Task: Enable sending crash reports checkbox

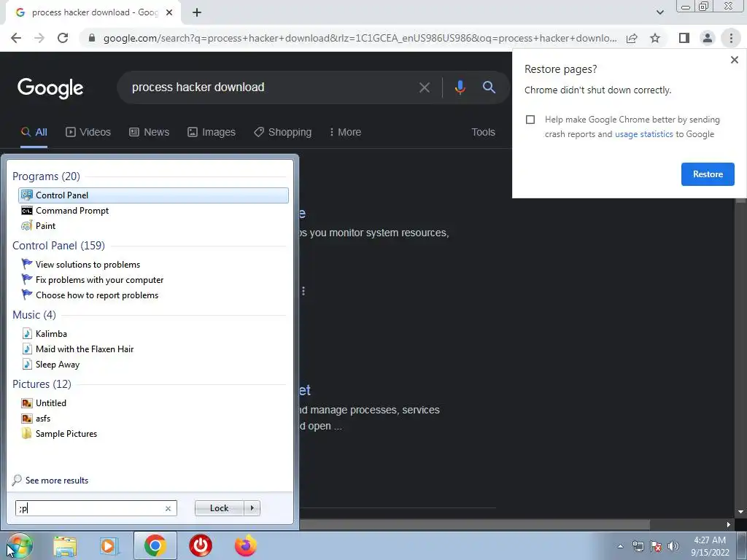Action: pyautogui.click(x=530, y=120)
